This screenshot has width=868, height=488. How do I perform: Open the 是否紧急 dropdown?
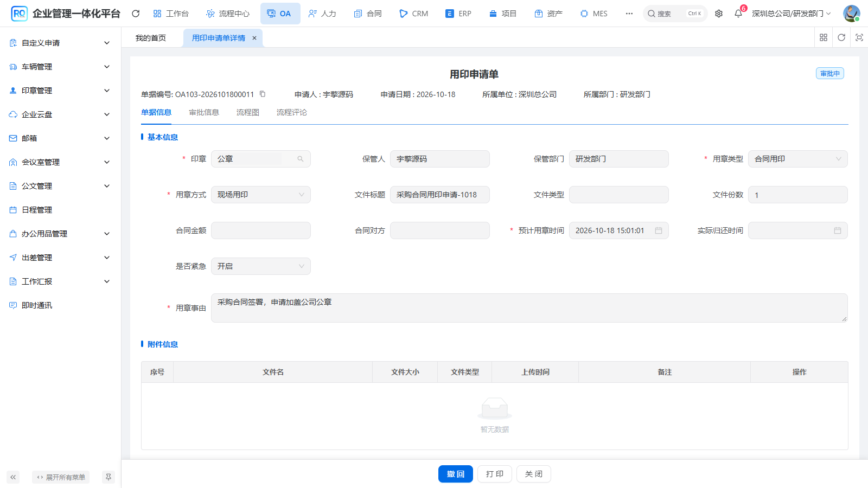coord(261,266)
